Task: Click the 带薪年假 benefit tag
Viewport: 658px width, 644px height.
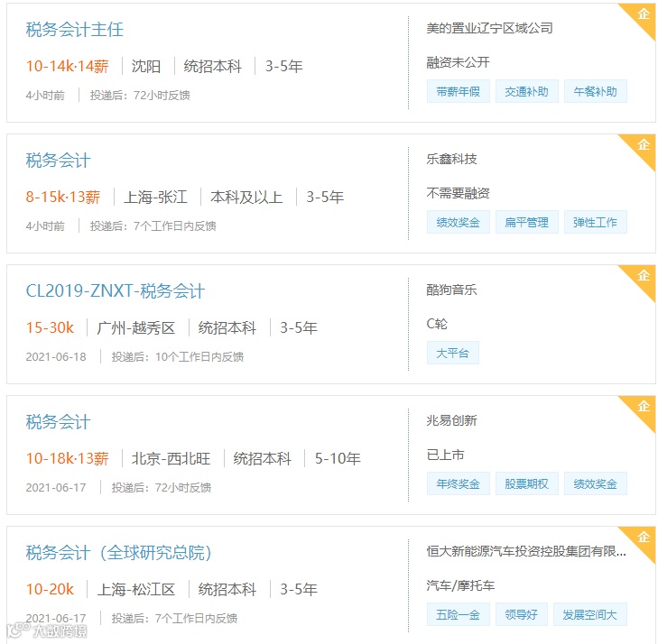Action: tap(459, 91)
